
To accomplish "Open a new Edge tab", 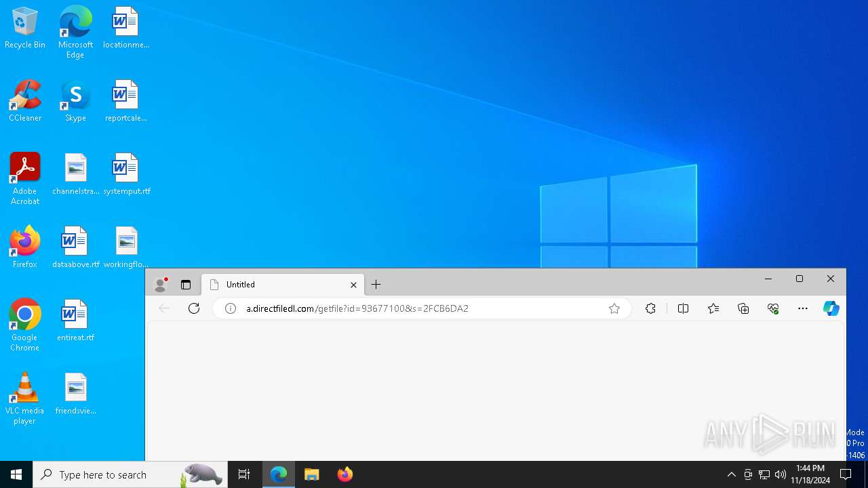I will 376,285.
